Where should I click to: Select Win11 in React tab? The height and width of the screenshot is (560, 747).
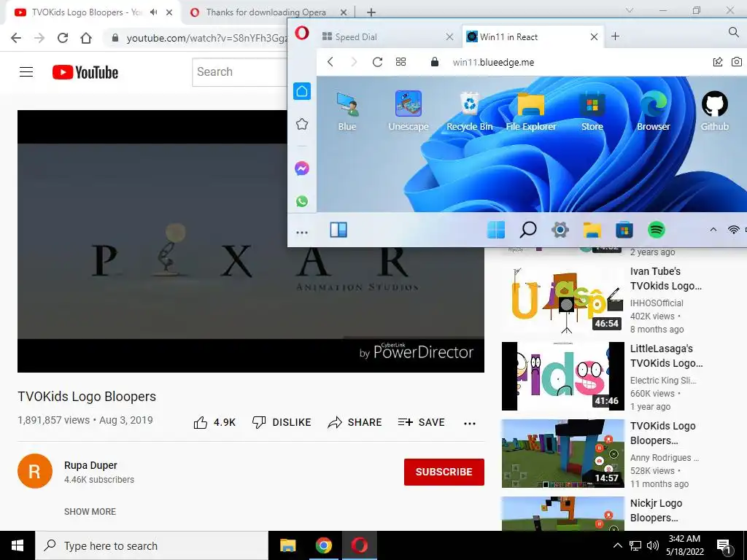tap(533, 36)
